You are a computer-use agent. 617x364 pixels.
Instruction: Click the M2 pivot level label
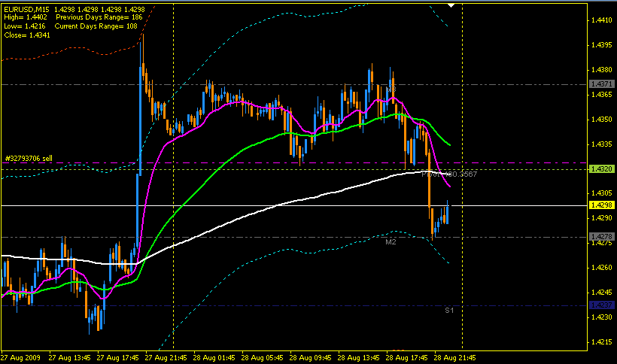391,242
